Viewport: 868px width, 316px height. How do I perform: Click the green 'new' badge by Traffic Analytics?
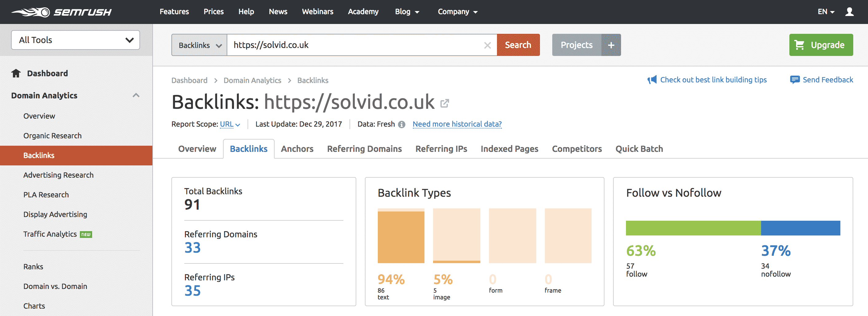(86, 234)
